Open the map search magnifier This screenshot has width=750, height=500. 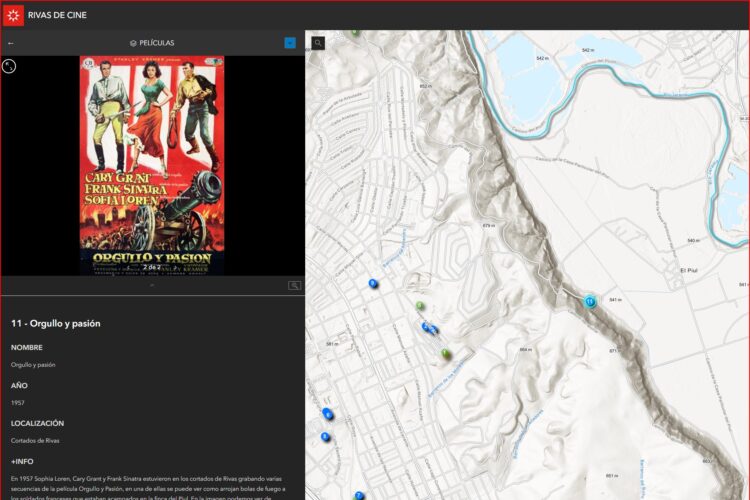(x=318, y=43)
